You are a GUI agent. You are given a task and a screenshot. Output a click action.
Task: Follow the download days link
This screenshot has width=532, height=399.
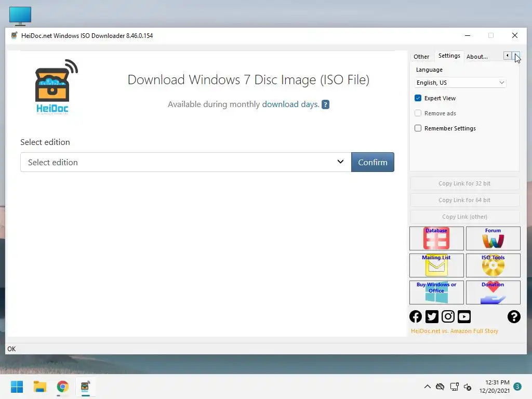(x=290, y=104)
